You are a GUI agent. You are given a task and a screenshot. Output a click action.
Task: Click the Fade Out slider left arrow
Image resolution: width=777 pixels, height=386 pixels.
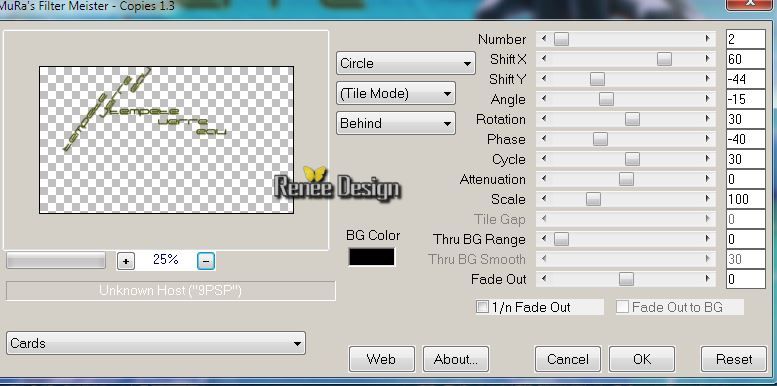[x=544, y=279]
